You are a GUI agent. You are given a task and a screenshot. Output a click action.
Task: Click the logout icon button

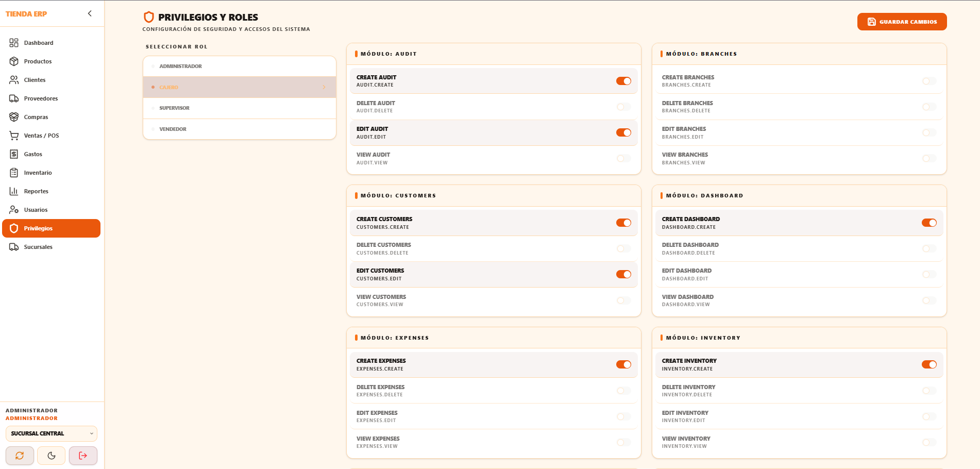tap(83, 456)
